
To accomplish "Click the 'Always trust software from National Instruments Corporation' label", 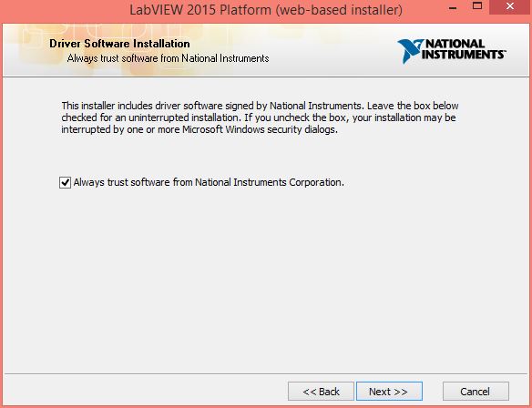I will coord(209,182).
